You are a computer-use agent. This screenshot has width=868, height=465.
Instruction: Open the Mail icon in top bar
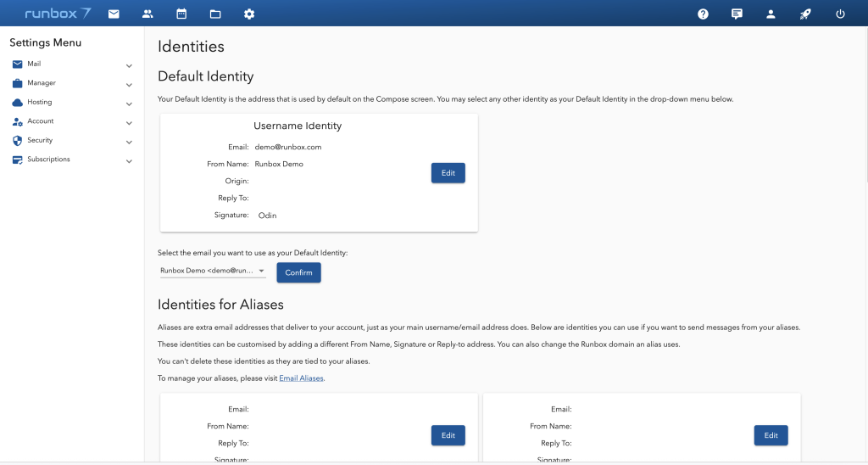114,14
